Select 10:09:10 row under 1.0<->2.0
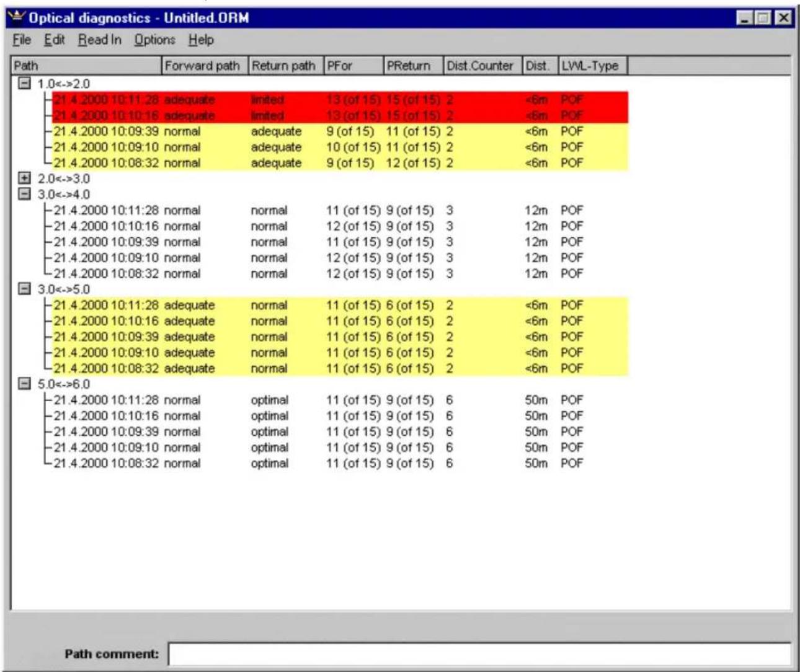Image resolution: width=800 pixels, height=672 pixels. coord(340,147)
